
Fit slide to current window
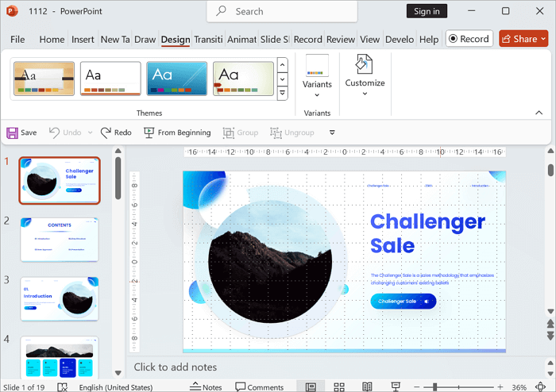(541, 387)
